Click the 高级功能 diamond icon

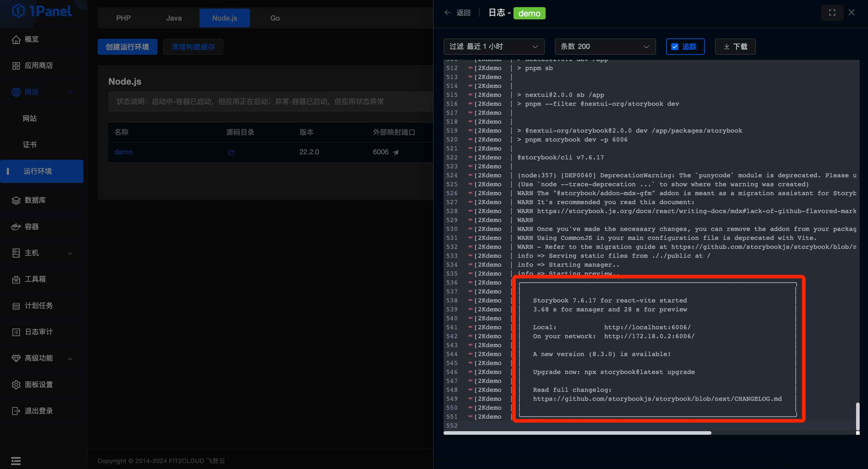point(16,358)
